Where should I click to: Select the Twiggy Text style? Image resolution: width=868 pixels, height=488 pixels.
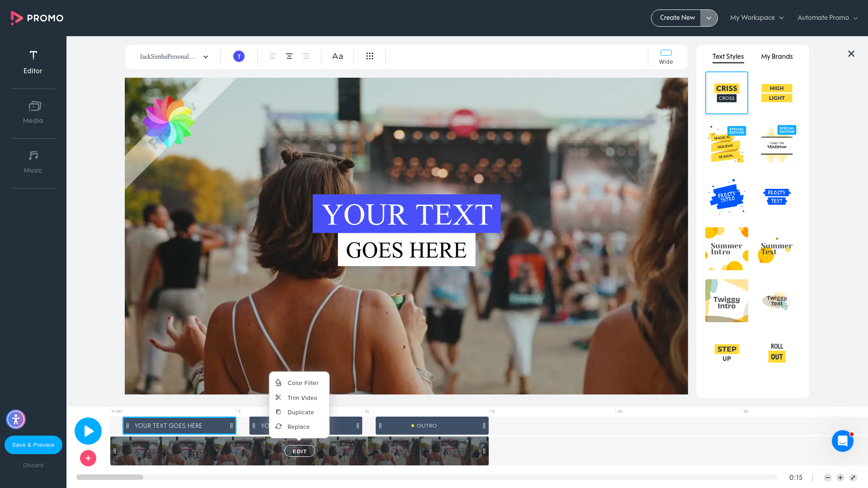point(777,300)
